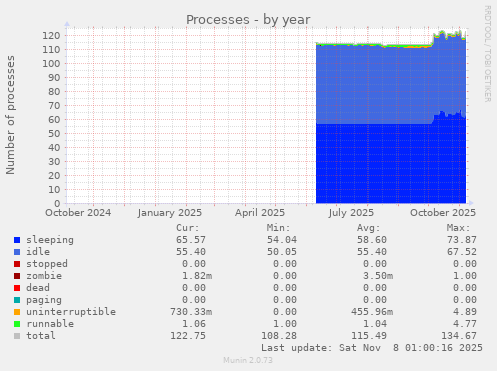Click the 'Max:' column header
This screenshot has width=497, height=371.
(459, 228)
